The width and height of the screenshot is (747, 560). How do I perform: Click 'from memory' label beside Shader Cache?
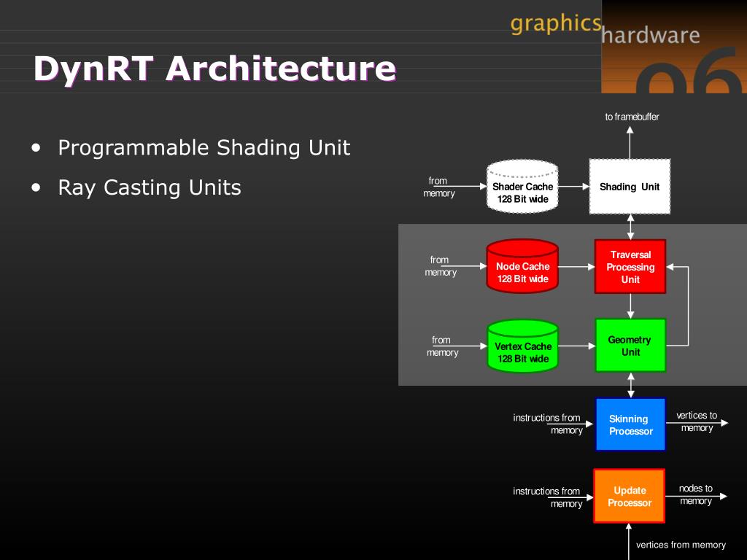(438, 187)
